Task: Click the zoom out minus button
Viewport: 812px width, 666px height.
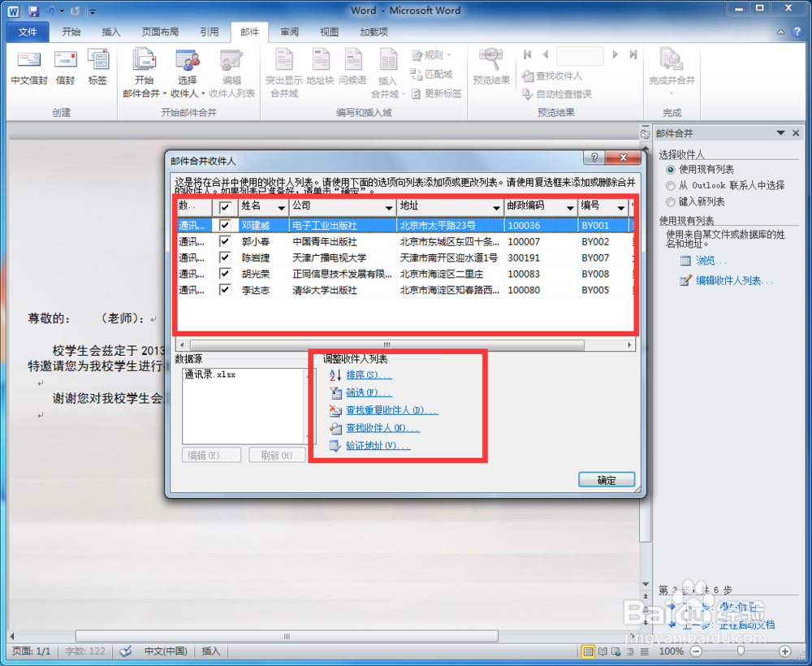Action: click(697, 651)
